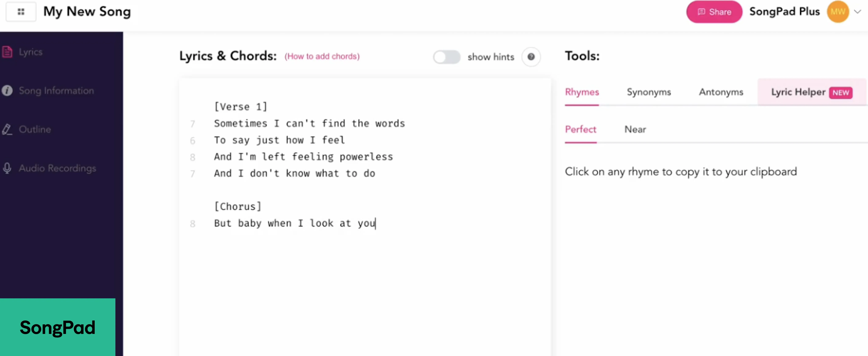Open the Antonyms tab
This screenshot has height=356, width=868.
721,92
